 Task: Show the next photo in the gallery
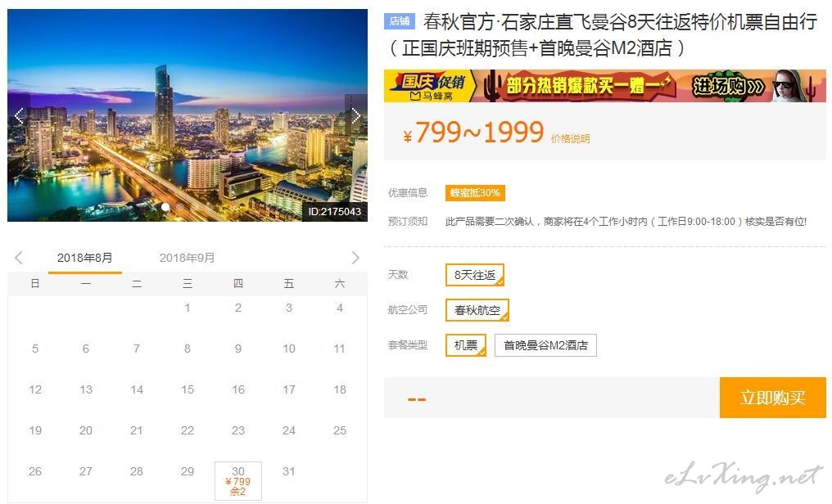(x=356, y=115)
